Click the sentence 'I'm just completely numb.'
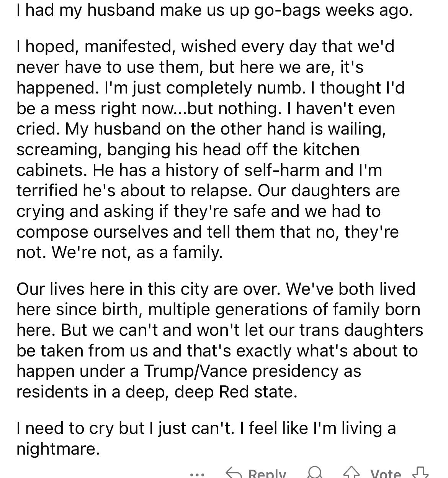448x478 pixels. pos(203,88)
